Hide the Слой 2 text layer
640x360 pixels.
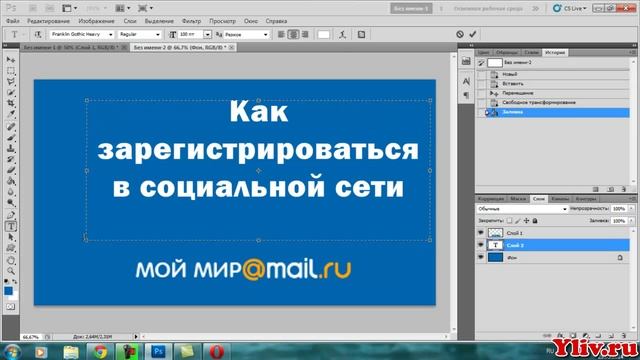coord(481,245)
